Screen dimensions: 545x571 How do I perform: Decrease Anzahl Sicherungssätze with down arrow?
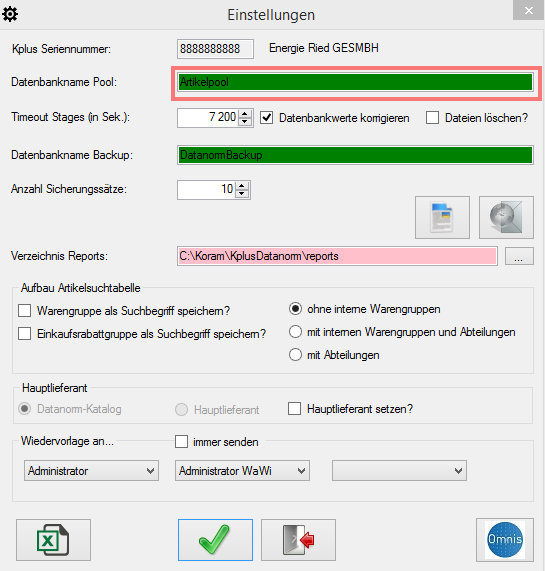[x=242, y=194]
